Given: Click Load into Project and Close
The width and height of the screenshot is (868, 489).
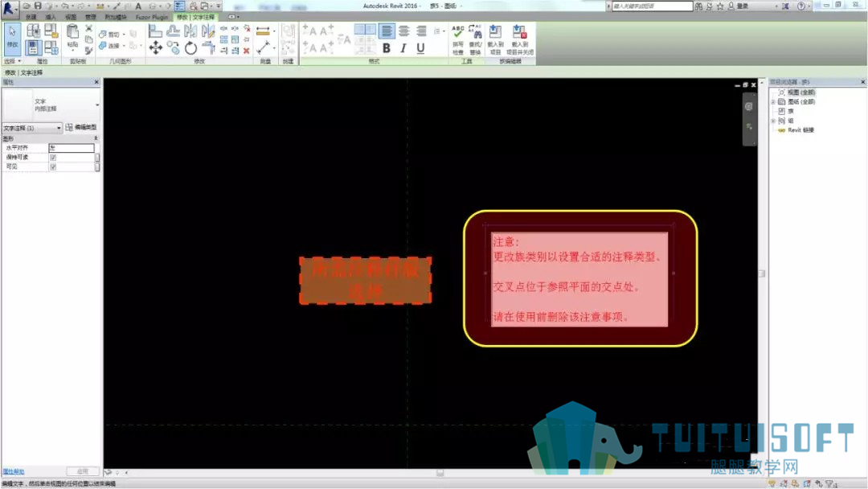Looking at the screenshot, I should point(520,39).
